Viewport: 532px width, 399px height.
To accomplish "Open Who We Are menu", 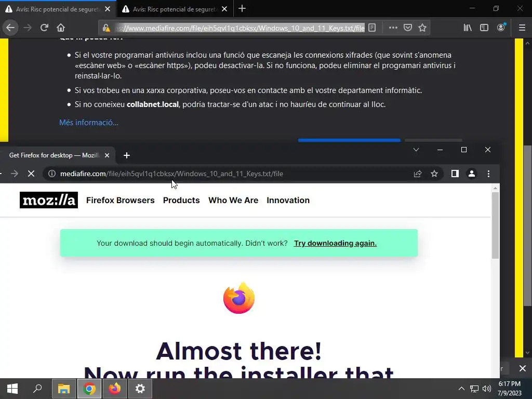I will pos(233,200).
